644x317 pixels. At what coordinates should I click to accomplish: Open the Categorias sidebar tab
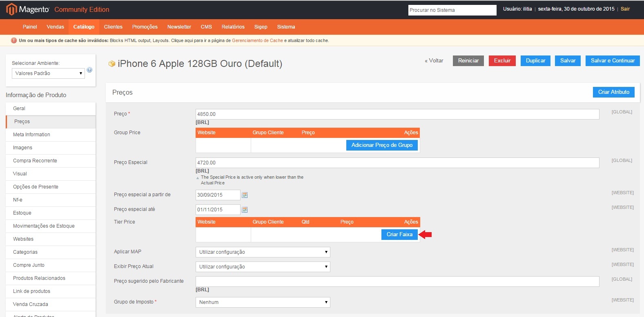tap(51, 252)
